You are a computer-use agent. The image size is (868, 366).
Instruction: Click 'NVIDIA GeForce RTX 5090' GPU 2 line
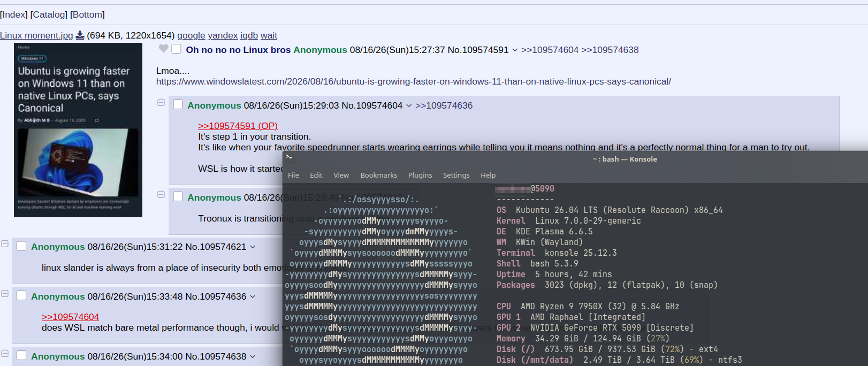(x=595, y=327)
